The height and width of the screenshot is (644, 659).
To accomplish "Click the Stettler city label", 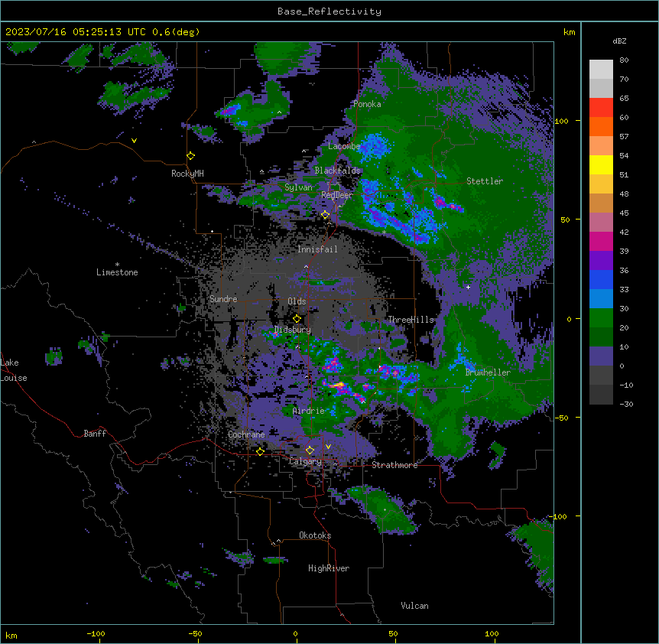I will tap(485, 181).
